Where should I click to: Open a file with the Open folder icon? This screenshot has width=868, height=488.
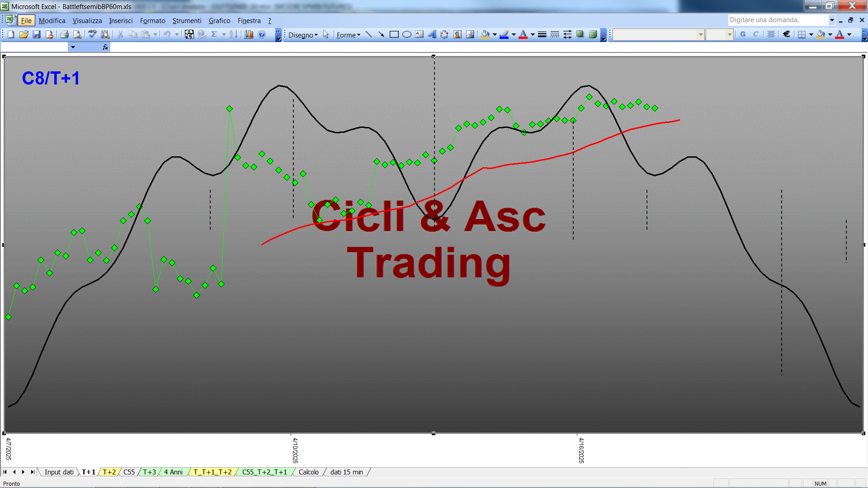24,34
